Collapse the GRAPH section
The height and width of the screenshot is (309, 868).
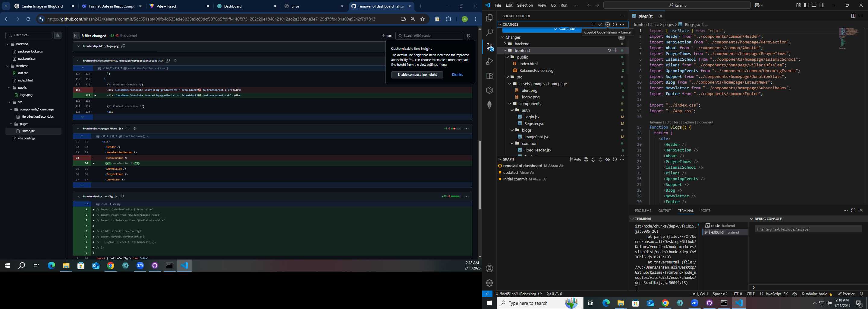click(x=500, y=159)
